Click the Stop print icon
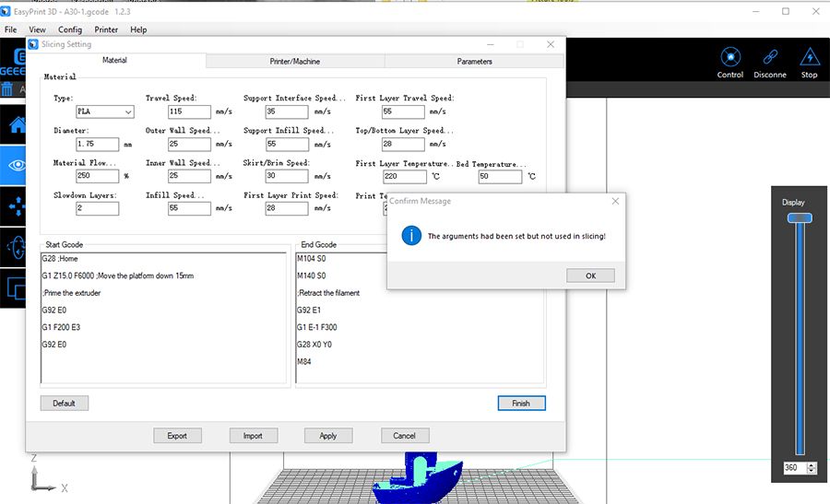 point(810,57)
